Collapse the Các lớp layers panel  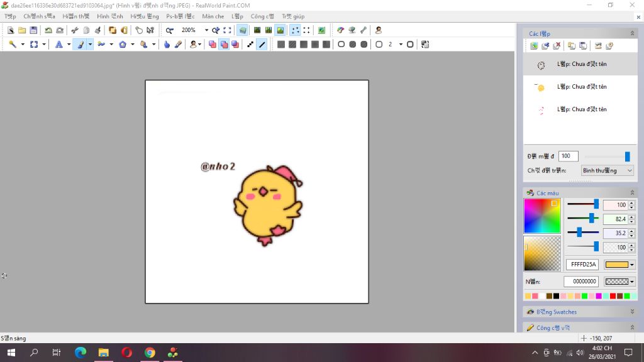(632, 33)
